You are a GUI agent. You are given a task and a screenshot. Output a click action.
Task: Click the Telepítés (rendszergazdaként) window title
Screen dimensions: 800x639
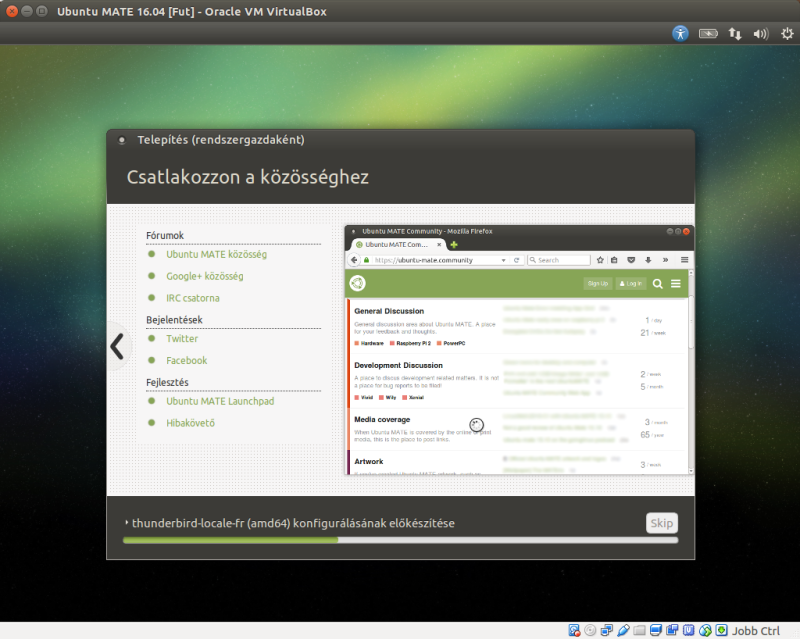(221, 140)
